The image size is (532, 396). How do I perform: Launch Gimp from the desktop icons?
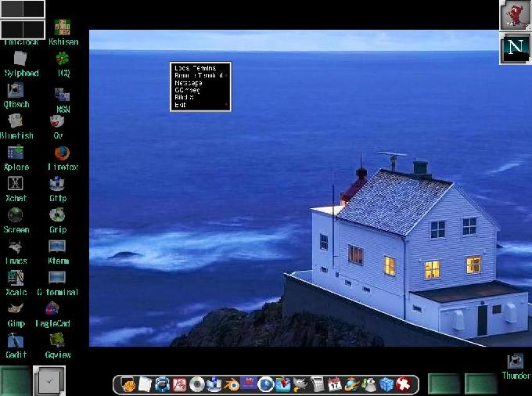(16, 309)
